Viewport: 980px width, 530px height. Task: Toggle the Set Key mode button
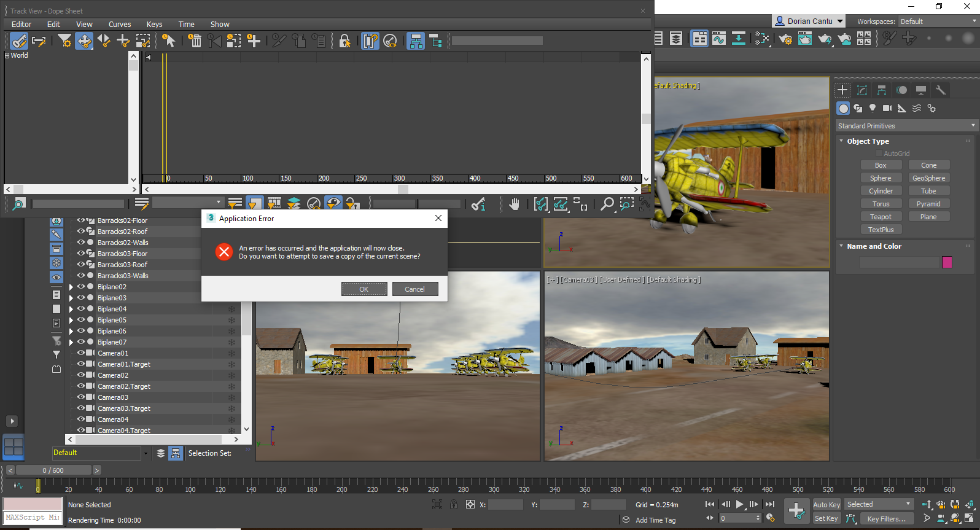pos(826,518)
